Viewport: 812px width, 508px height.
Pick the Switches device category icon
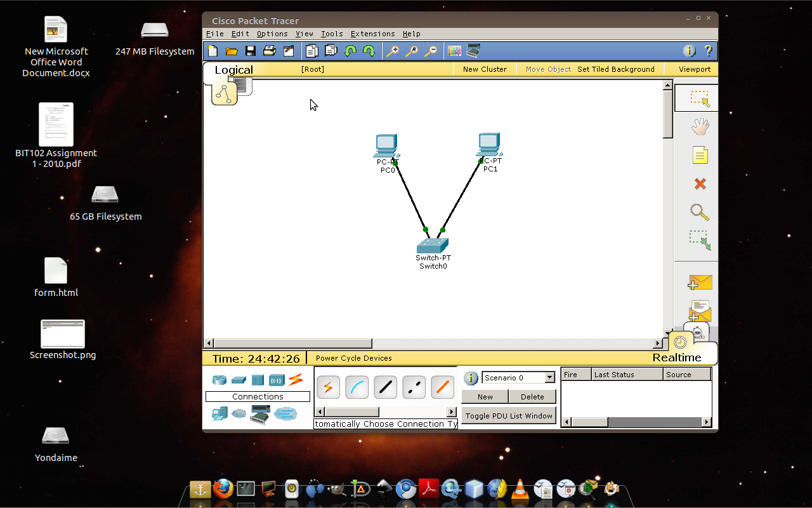point(239,380)
